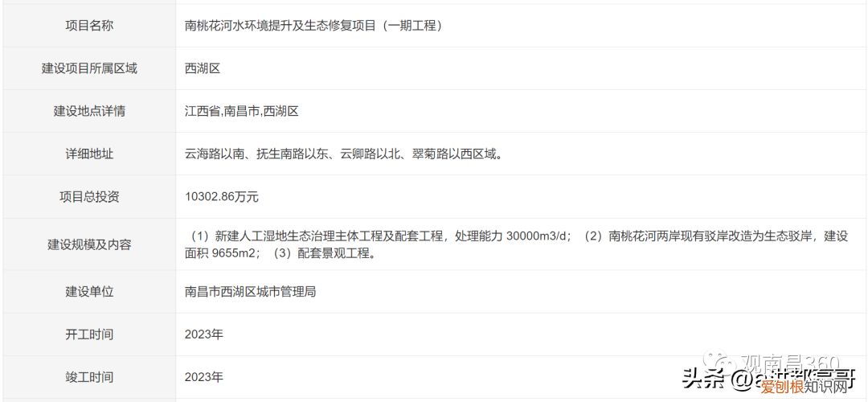This screenshot has height=402, width=868.
Task: Click the 竣工时间 label cell
Action: 89,376
